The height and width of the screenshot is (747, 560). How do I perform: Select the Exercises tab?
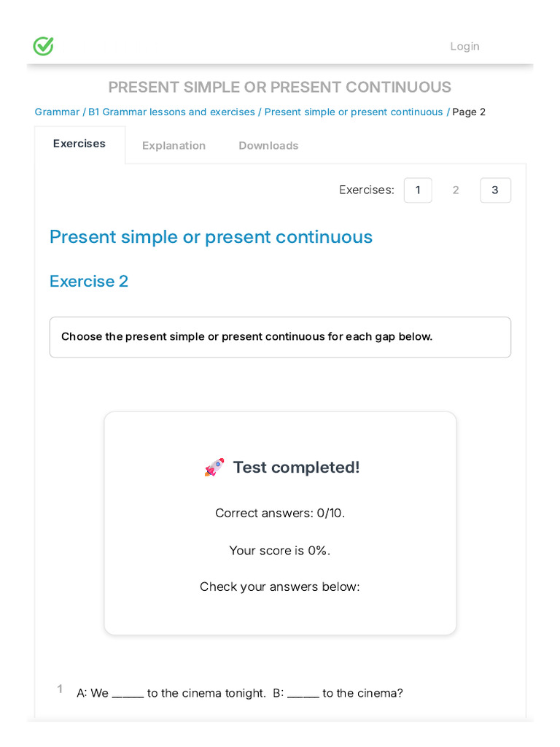tap(79, 144)
